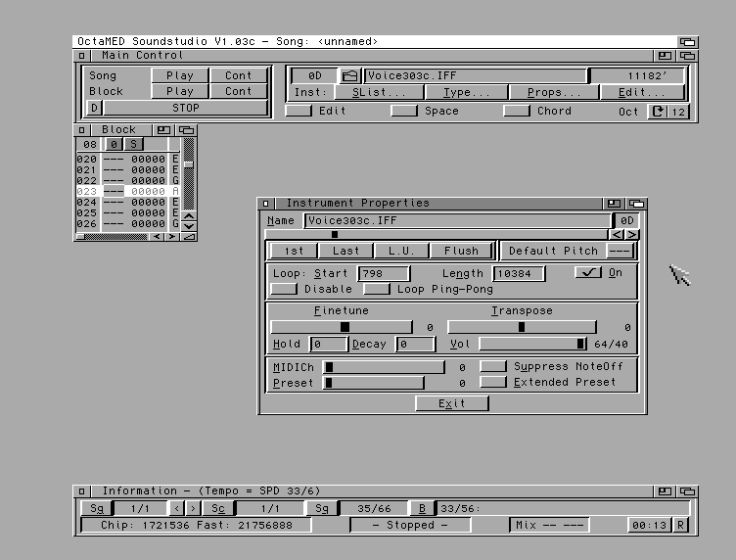The width and height of the screenshot is (736, 560).
Task: Click the Block window scroll up arrow
Action: point(189,216)
